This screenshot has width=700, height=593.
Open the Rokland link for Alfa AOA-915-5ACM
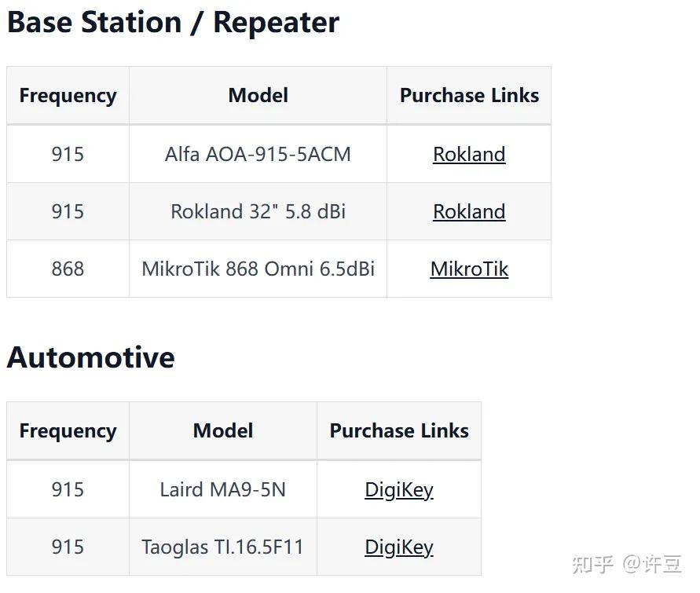469,154
